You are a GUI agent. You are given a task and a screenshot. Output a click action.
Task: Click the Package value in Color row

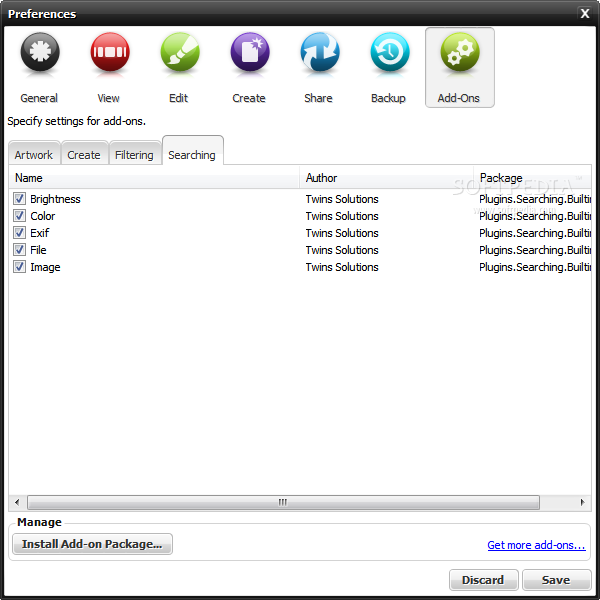pos(535,216)
